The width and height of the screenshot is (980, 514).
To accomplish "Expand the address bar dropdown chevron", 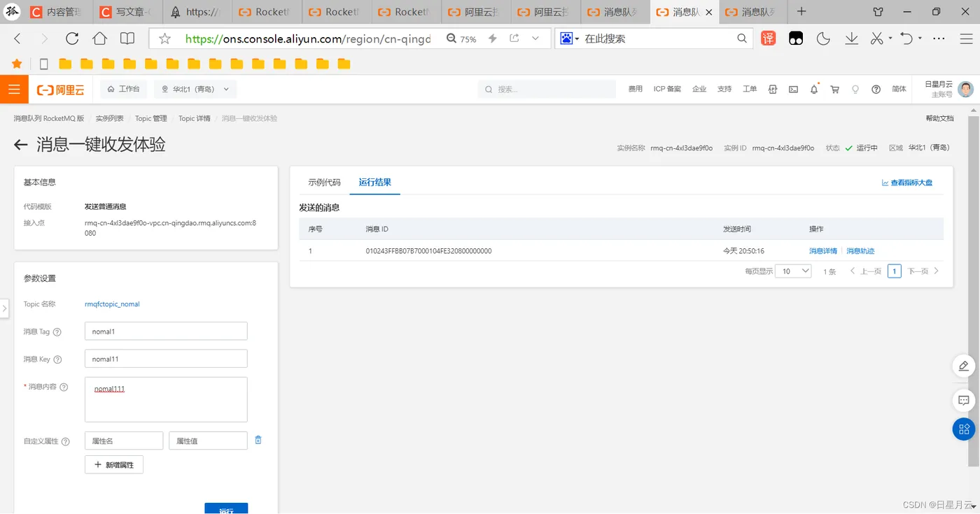I will click(x=535, y=38).
